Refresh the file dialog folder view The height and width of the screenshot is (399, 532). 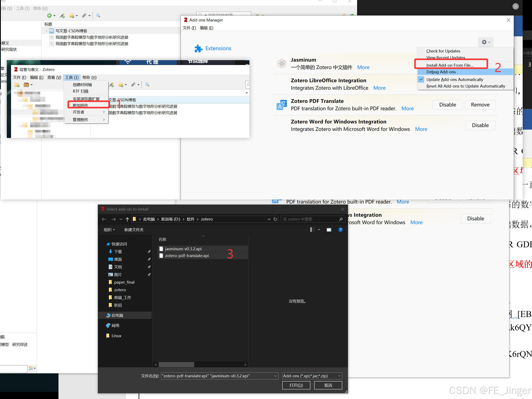point(275,219)
